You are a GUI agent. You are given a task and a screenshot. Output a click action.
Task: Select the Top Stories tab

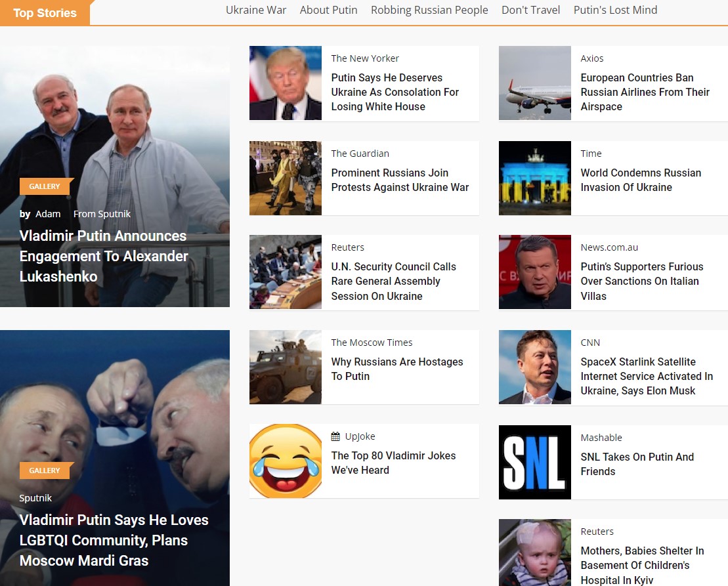45,13
